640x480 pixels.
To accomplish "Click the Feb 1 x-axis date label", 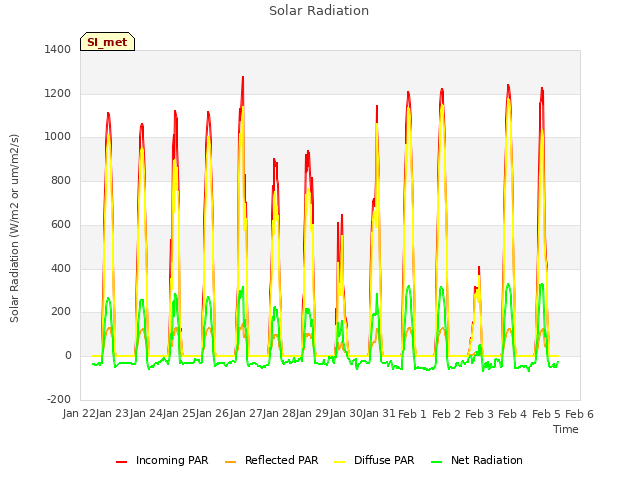I will click(x=412, y=414).
